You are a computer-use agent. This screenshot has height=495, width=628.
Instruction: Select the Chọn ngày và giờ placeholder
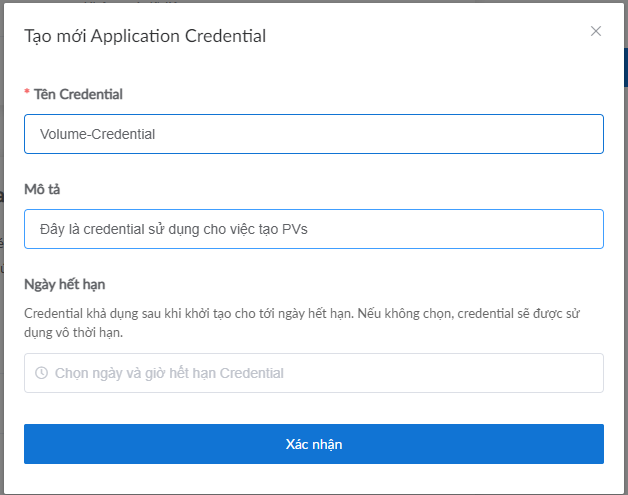coord(169,373)
